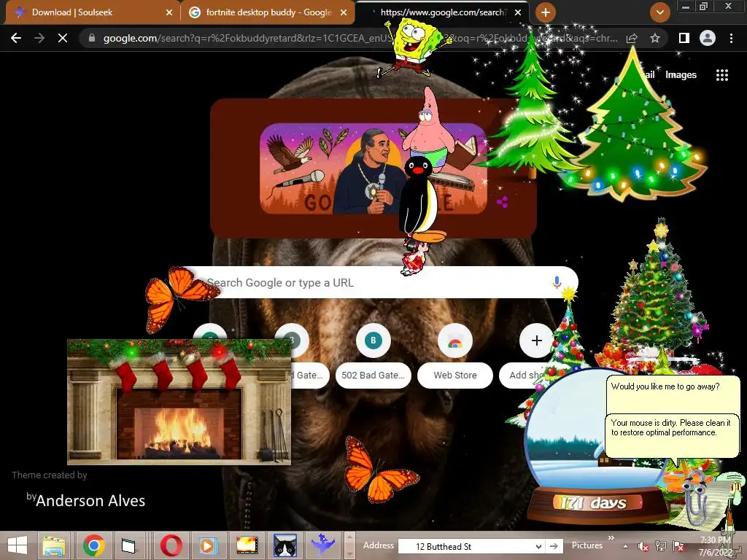Viewport: 747px width, 560px height.
Task: Open Chrome profile avatar menu
Action: tap(708, 38)
